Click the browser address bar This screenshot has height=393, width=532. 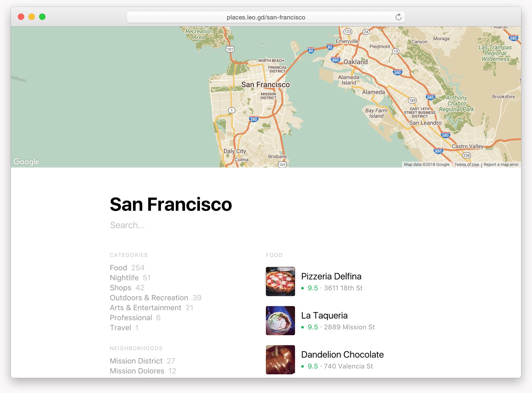[x=265, y=17]
